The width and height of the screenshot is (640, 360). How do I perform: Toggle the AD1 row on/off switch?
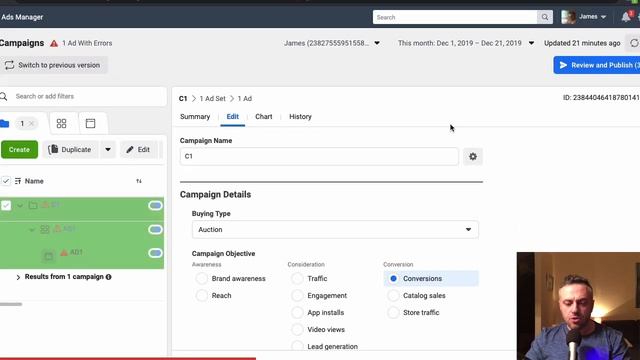(155, 253)
